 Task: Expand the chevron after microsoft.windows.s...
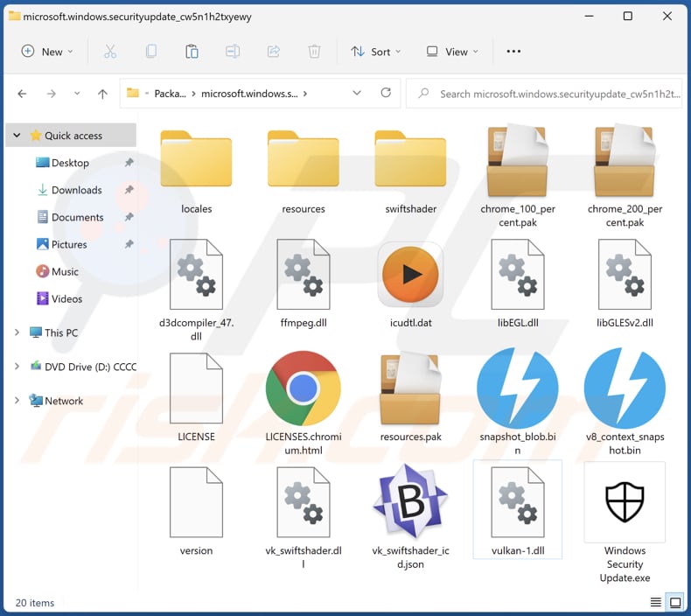[305, 94]
